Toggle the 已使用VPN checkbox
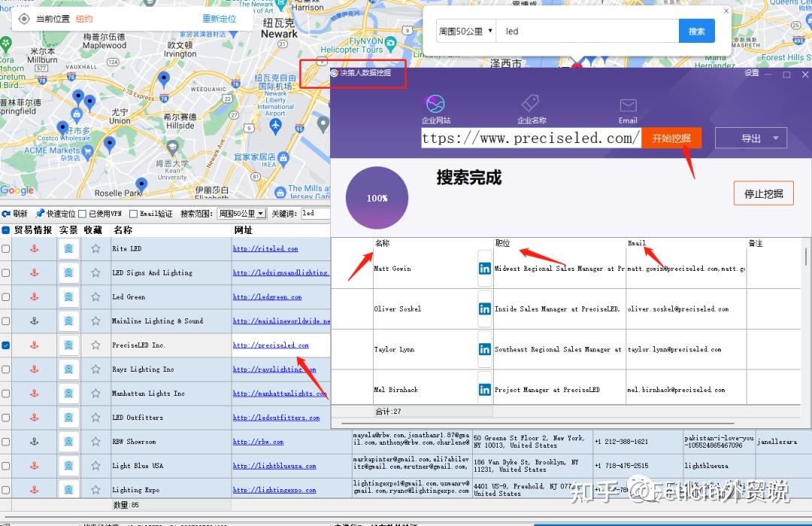Viewport: 812px width, 526px height. (83, 214)
